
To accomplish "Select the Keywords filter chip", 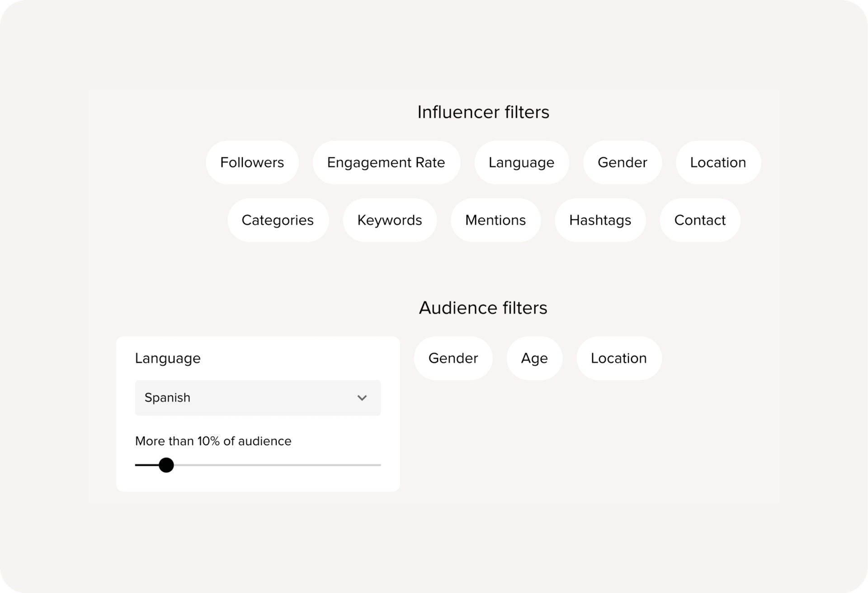I will (x=389, y=220).
